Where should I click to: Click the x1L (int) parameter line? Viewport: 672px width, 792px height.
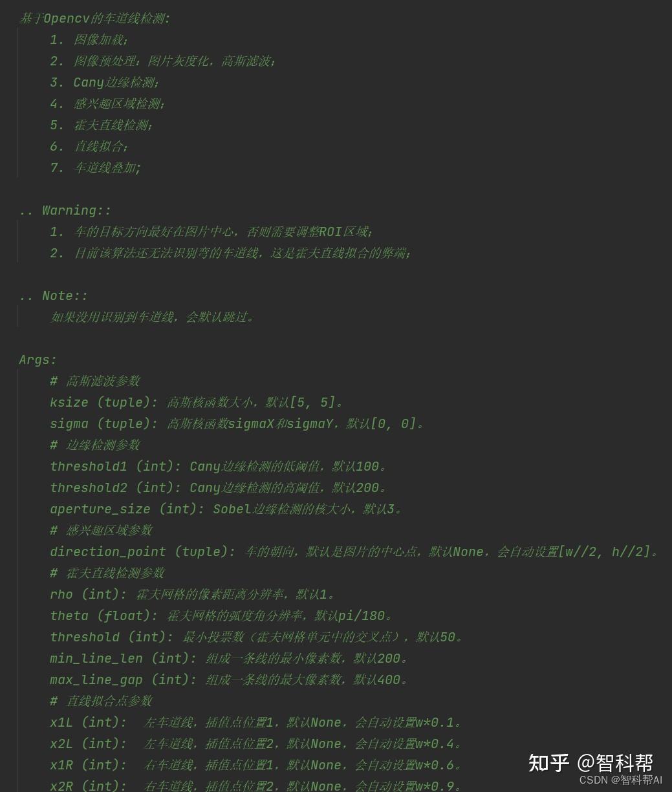coord(256,722)
